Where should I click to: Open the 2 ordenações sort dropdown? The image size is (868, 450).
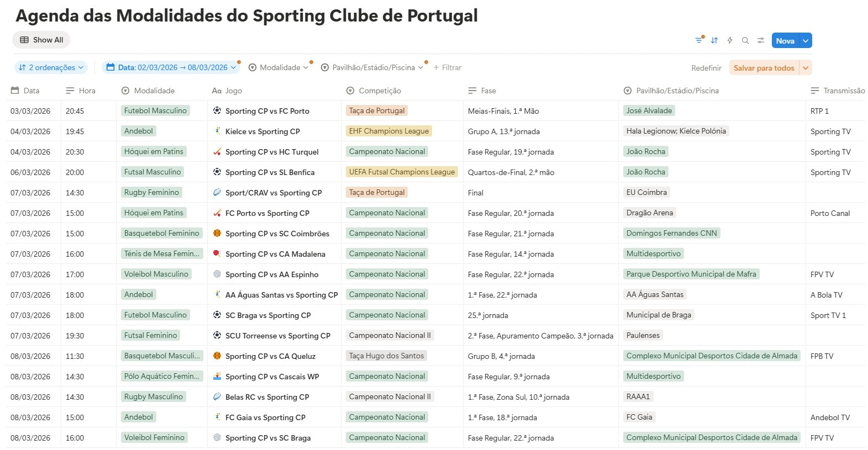[51, 67]
